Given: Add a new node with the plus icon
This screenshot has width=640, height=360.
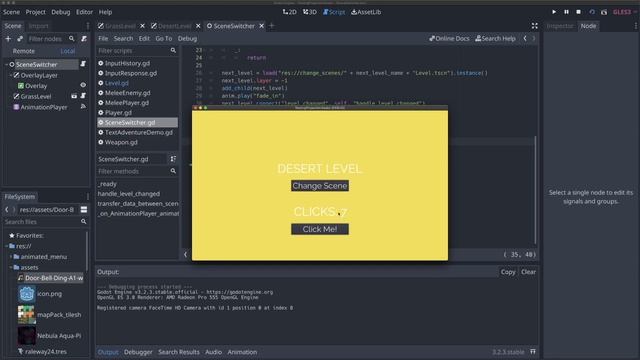Looking at the screenshot, I should (x=8, y=39).
